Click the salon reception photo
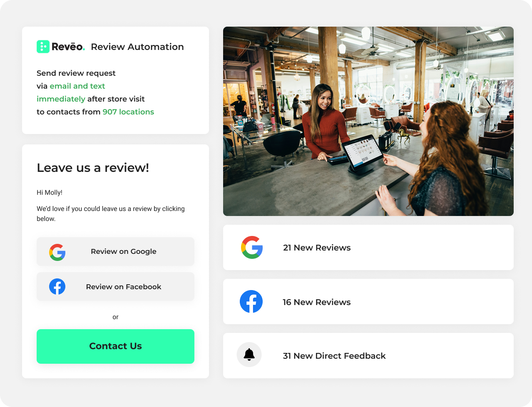The height and width of the screenshot is (407, 532). click(x=368, y=121)
